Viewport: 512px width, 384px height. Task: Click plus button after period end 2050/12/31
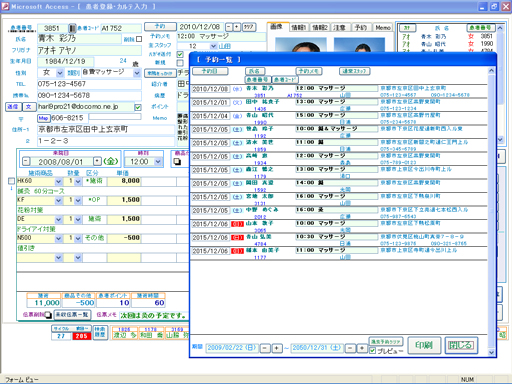click(362, 348)
